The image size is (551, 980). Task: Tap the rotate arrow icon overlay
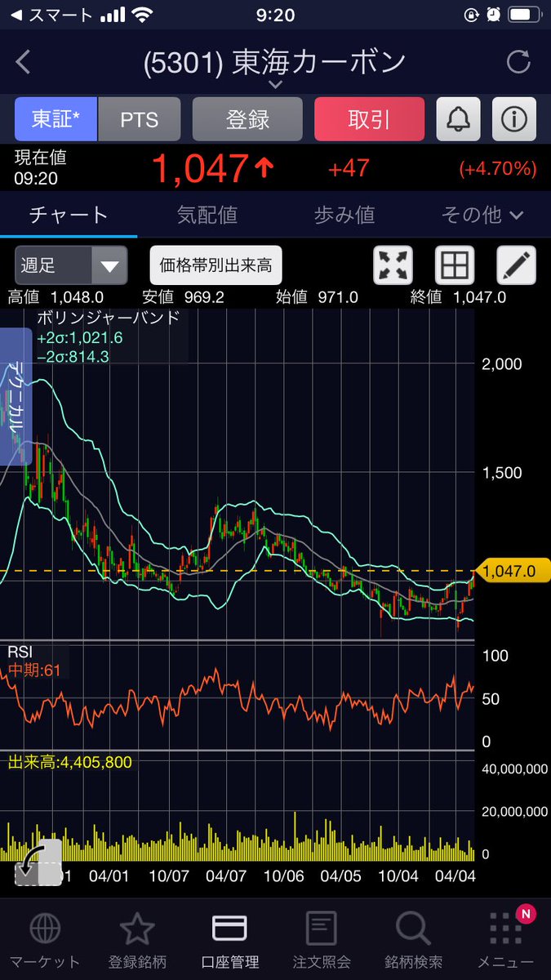coord(38,862)
